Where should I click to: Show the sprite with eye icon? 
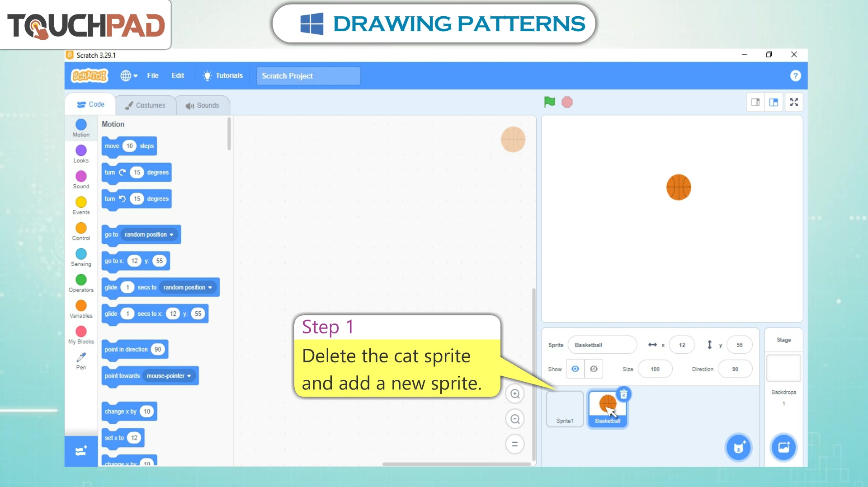coord(575,369)
